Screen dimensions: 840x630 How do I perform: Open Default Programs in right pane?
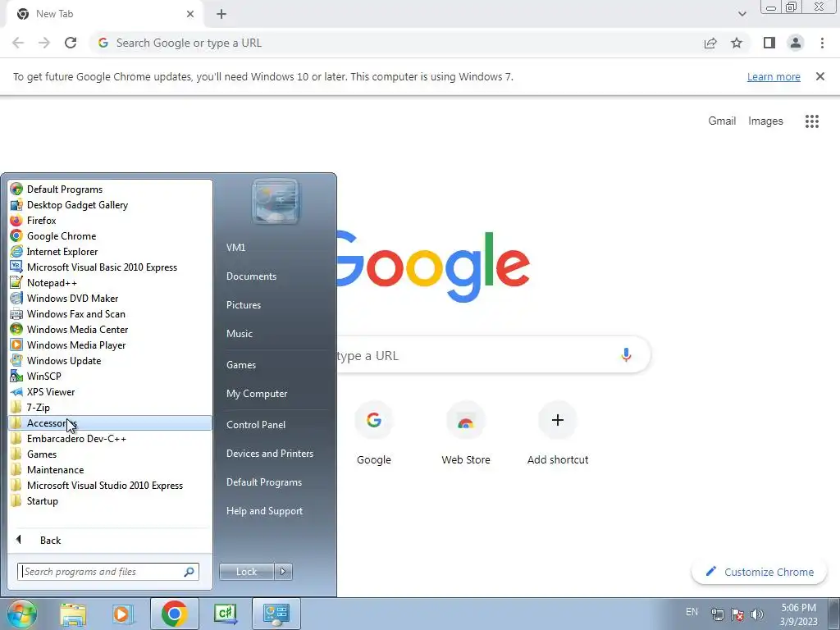tap(264, 482)
